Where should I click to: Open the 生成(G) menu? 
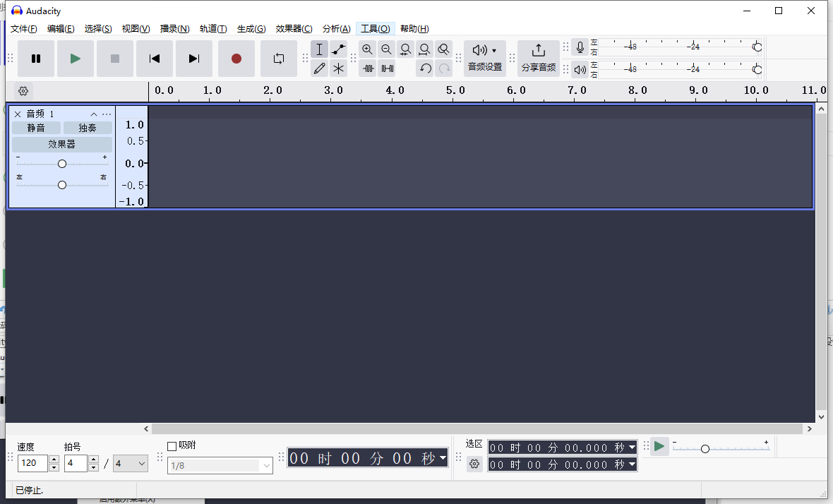click(x=251, y=29)
